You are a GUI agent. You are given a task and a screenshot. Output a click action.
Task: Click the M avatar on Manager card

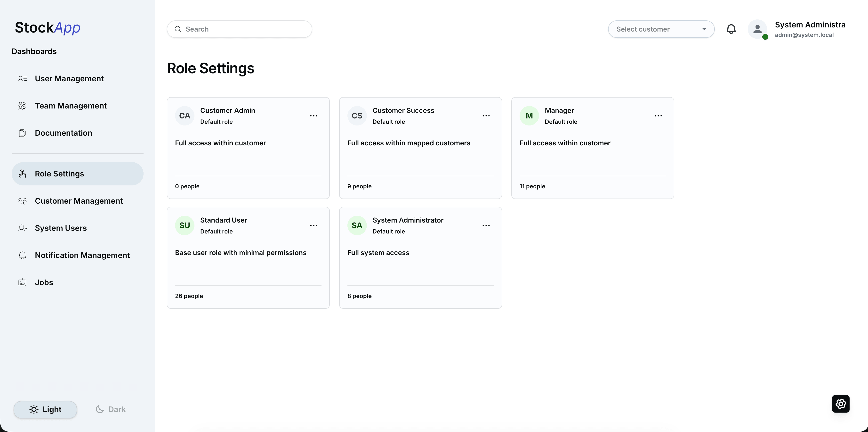pos(529,116)
